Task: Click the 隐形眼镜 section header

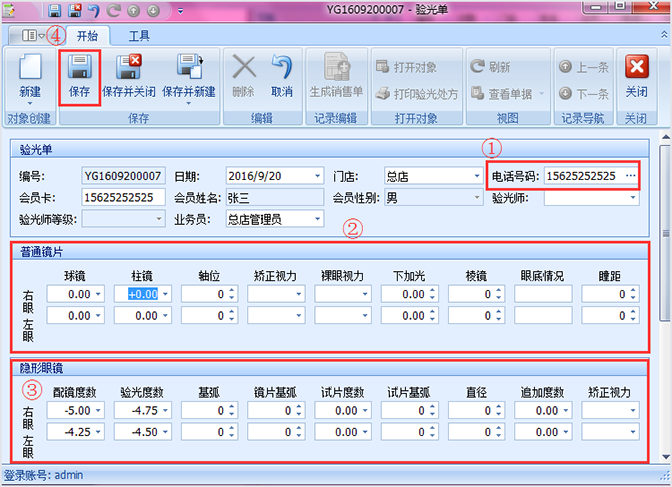Action: tap(329, 368)
